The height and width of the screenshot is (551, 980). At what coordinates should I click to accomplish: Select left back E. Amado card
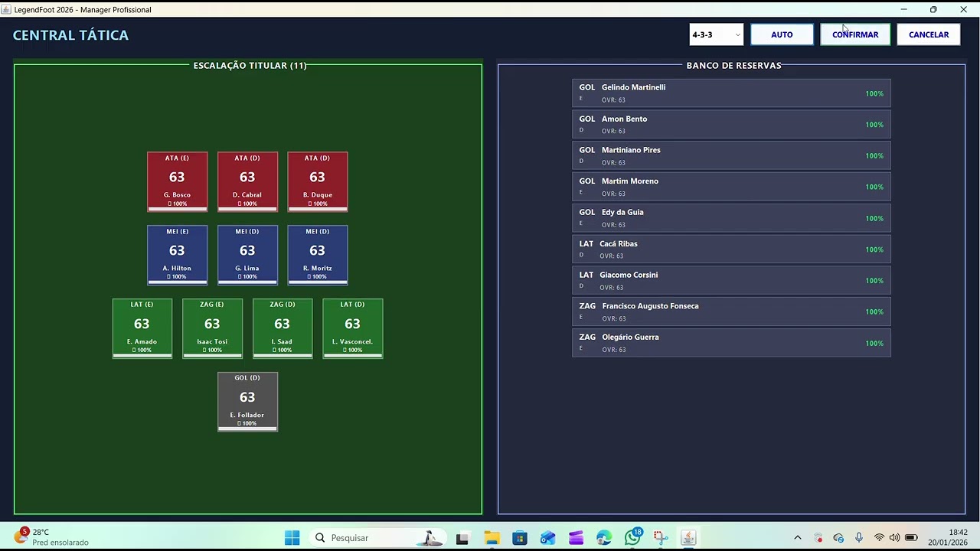point(142,328)
